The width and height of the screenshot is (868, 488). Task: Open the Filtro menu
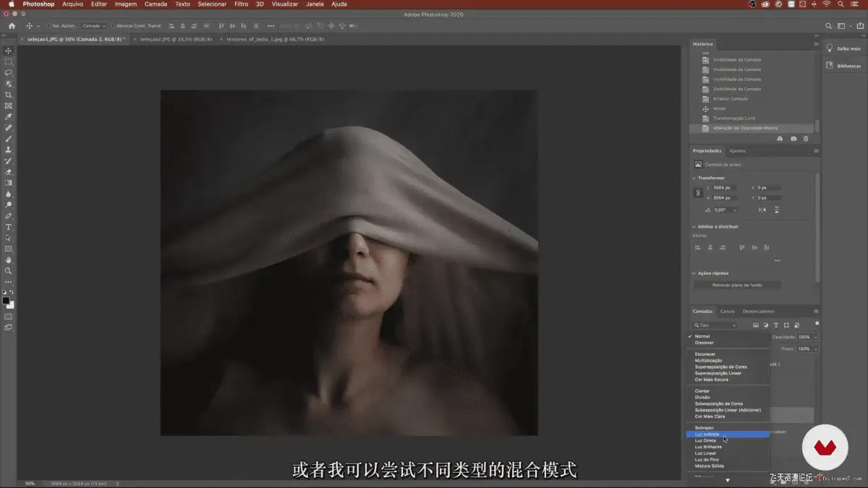point(241,4)
